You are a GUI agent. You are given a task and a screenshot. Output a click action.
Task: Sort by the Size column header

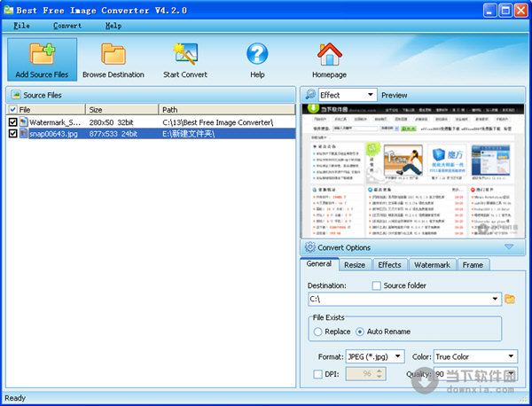[x=121, y=110]
